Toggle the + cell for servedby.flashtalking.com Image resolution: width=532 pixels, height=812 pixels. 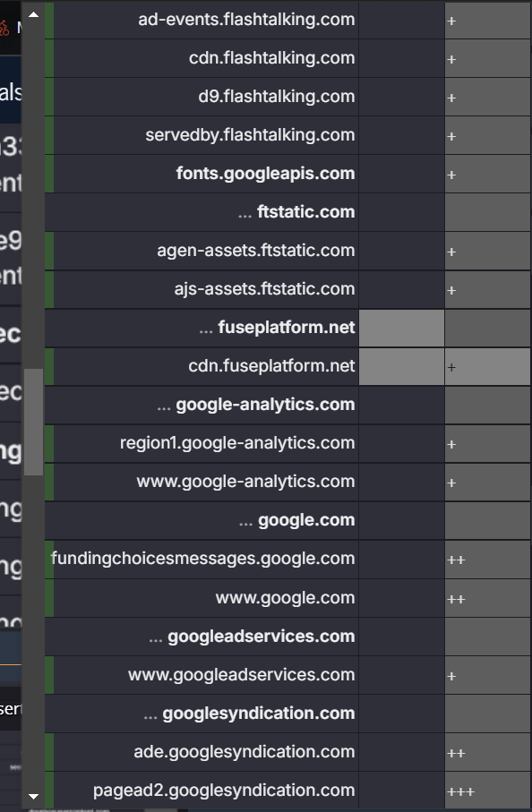click(487, 135)
